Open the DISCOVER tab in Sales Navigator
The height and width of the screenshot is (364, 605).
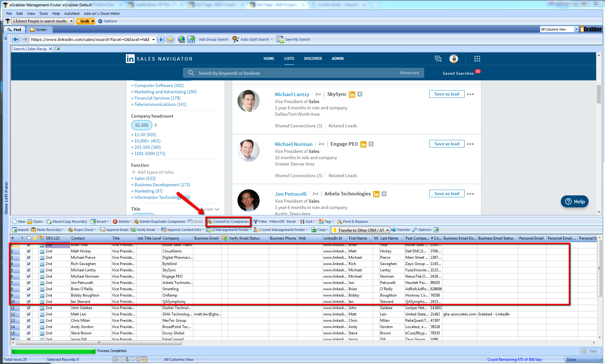[313, 59]
